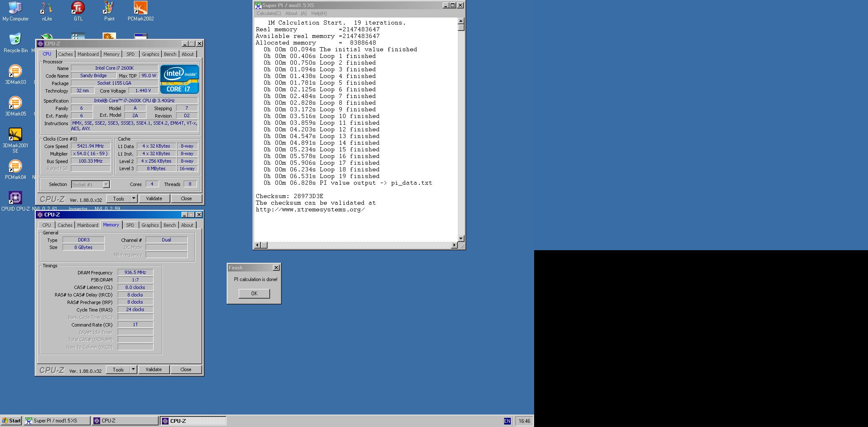Viewport: 868px width, 427px height.
Task: Click Specification field i7-2600K CPU
Action: pos(134,100)
